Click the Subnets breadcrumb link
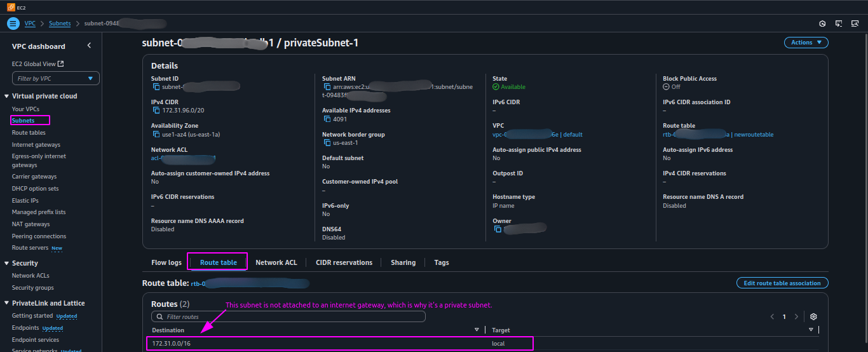 tap(60, 24)
